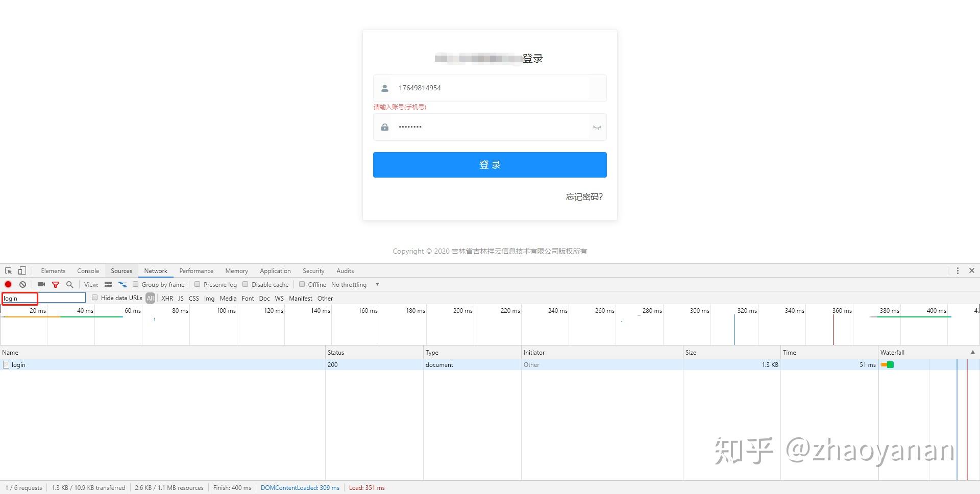This screenshot has width=980, height=494.
Task: Switch to the Console tab
Action: [88, 270]
